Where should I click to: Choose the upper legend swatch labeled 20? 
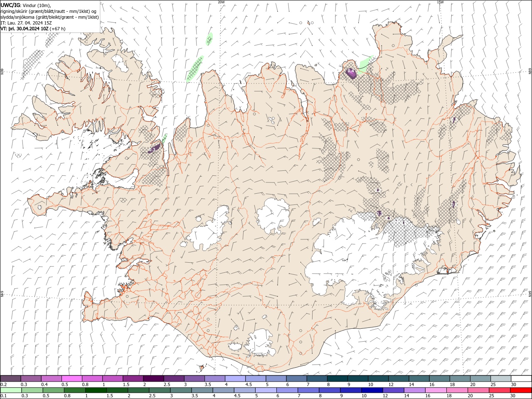(x=481, y=379)
